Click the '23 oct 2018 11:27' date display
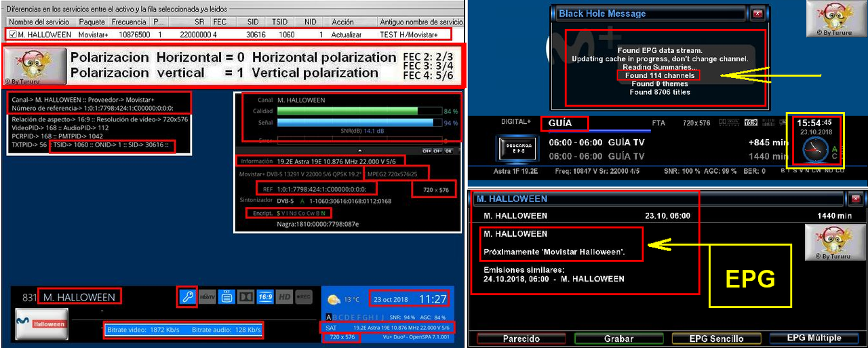This screenshot has height=348, width=868. [409, 298]
